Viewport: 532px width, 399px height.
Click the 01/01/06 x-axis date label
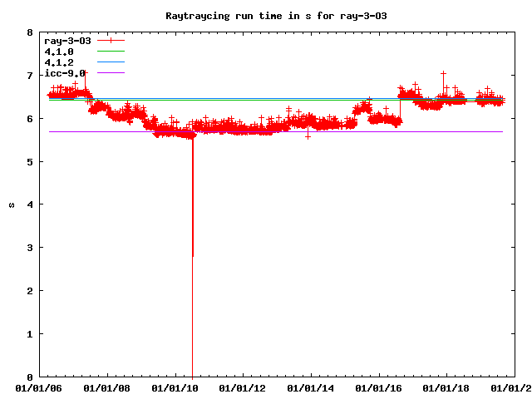[38, 387]
